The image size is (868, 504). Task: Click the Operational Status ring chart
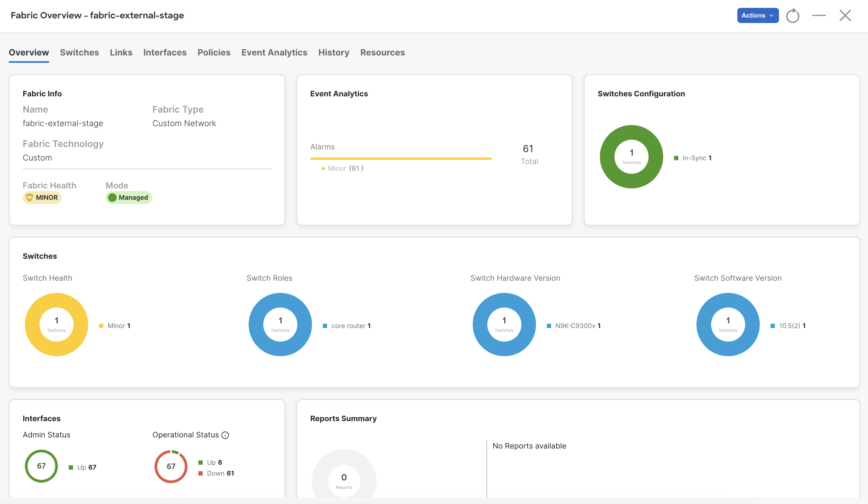(171, 466)
